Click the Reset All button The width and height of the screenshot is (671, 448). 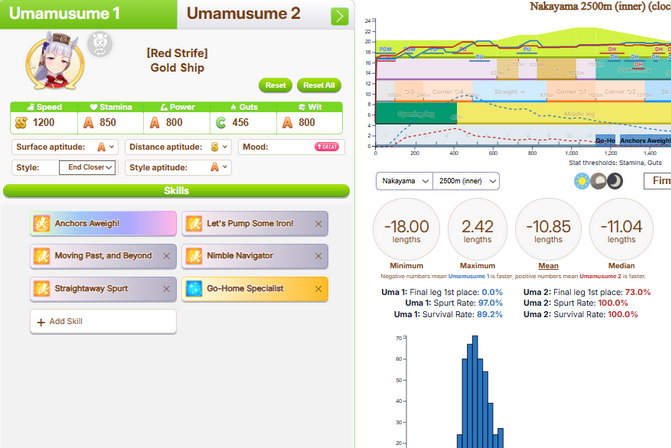pos(319,85)
